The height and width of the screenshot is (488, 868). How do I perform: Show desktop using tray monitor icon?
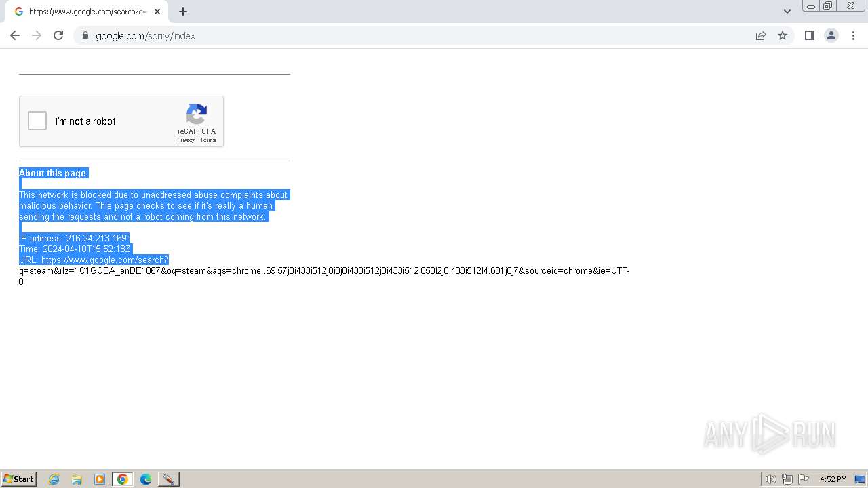pos(860,479)
